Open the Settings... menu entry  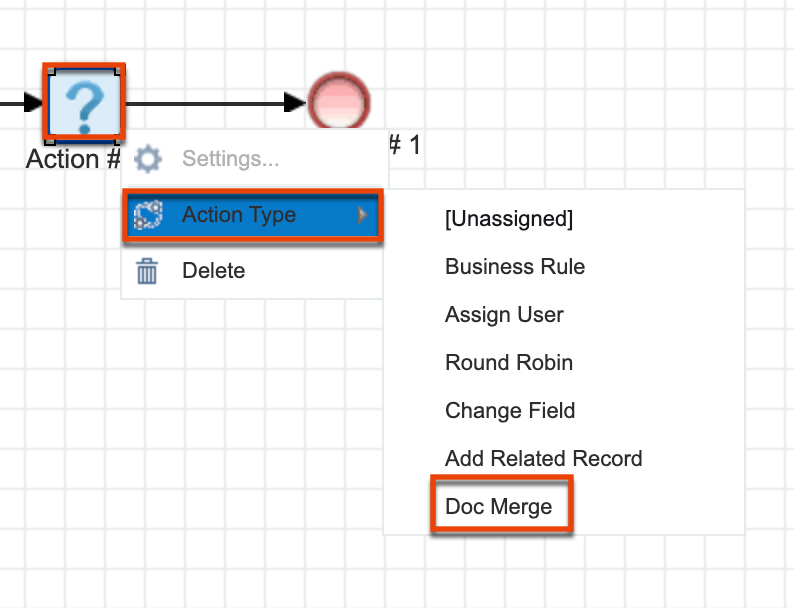pyautogui.click(x=230, y=159)
